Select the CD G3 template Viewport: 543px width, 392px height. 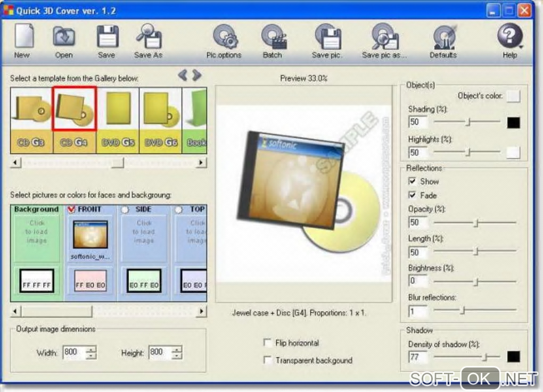tap(31, 120)
